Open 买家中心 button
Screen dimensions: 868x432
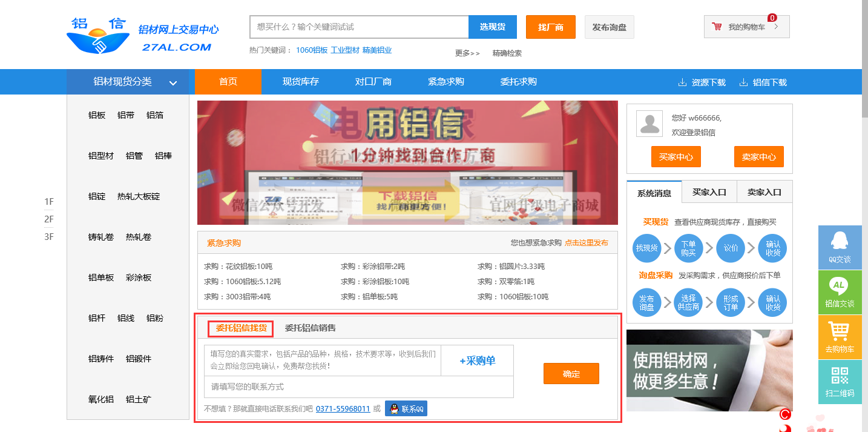tap(676, 157)
